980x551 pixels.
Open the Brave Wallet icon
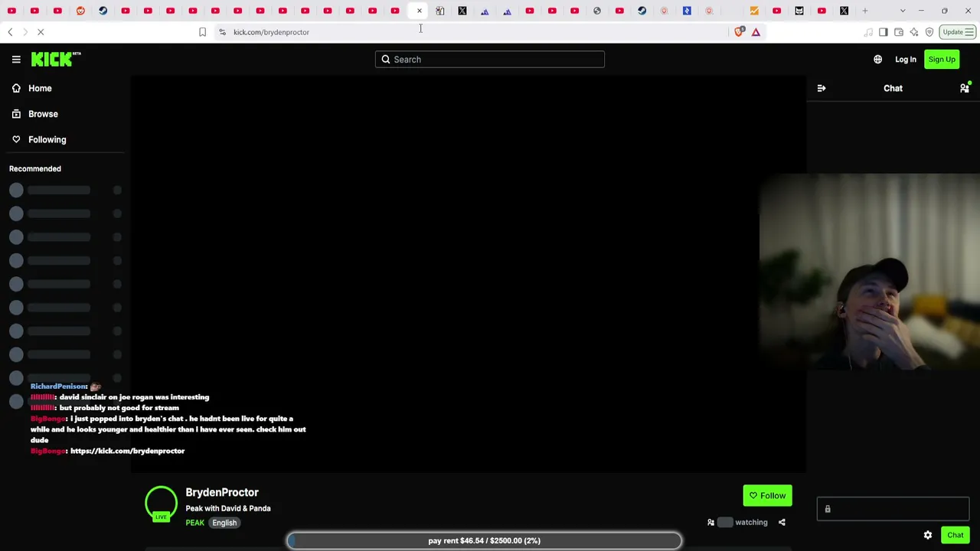pos(899,32)
